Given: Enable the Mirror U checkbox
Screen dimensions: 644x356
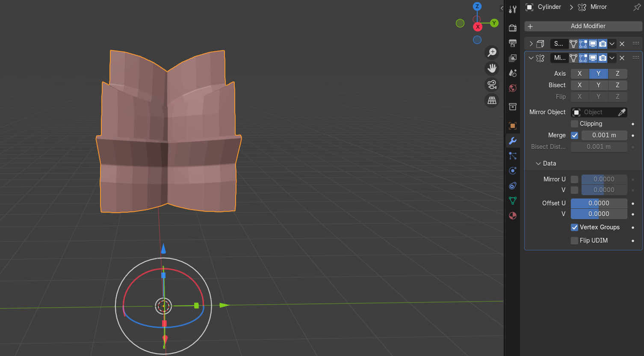Looking at the screenshot, I should 575,179.
